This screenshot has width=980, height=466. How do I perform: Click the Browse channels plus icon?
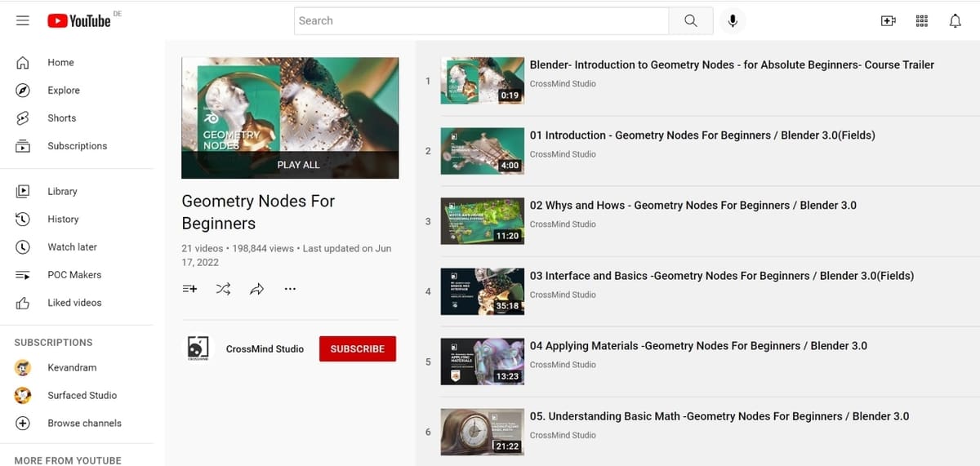23,424
